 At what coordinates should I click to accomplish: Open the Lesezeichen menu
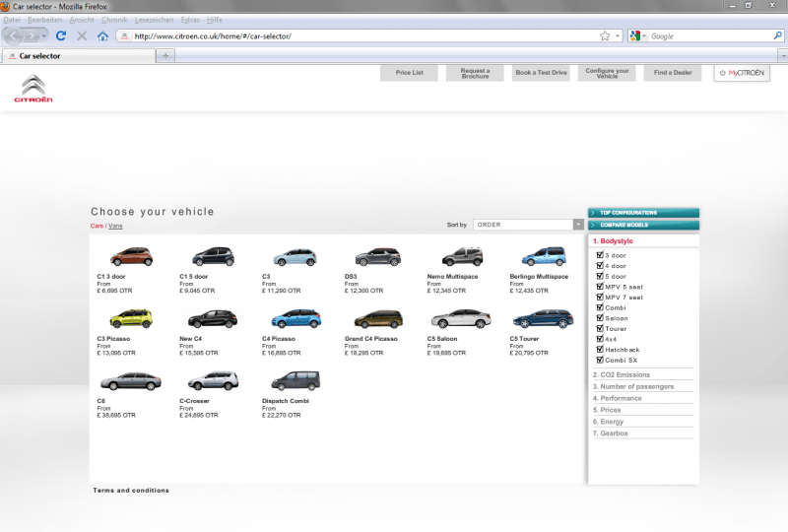click(154, 20)
